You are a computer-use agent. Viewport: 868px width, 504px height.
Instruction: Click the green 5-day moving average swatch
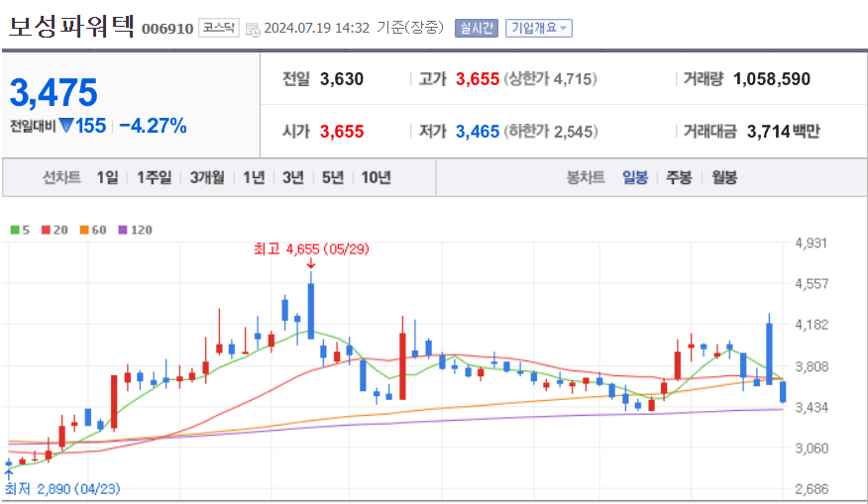(x=15, y=230)
